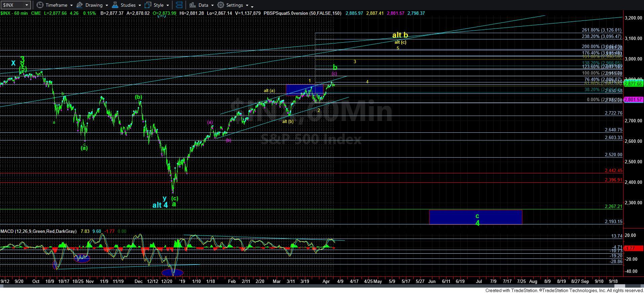644x293 pixels.
Task: Click the 'Jul' date on the time axis
Action: point(478,281)
